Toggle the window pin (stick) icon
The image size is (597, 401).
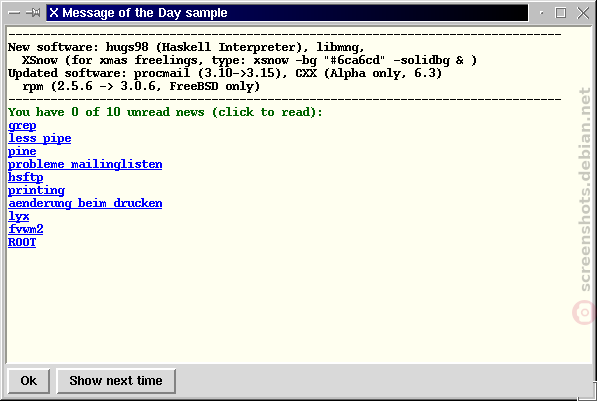pyautogui.click(x=34, y=13)
